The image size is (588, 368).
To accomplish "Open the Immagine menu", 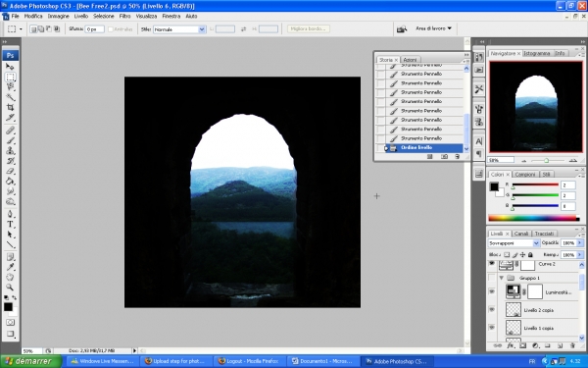I will point(58,16).
